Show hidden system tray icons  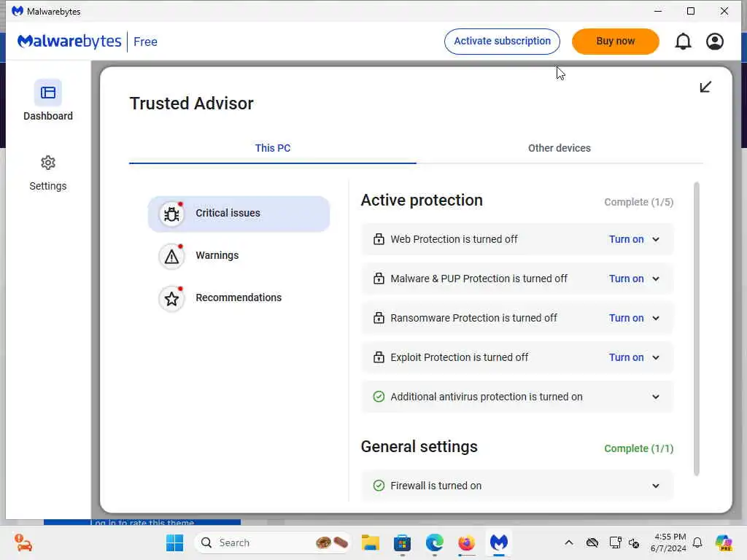coord(569,542)
